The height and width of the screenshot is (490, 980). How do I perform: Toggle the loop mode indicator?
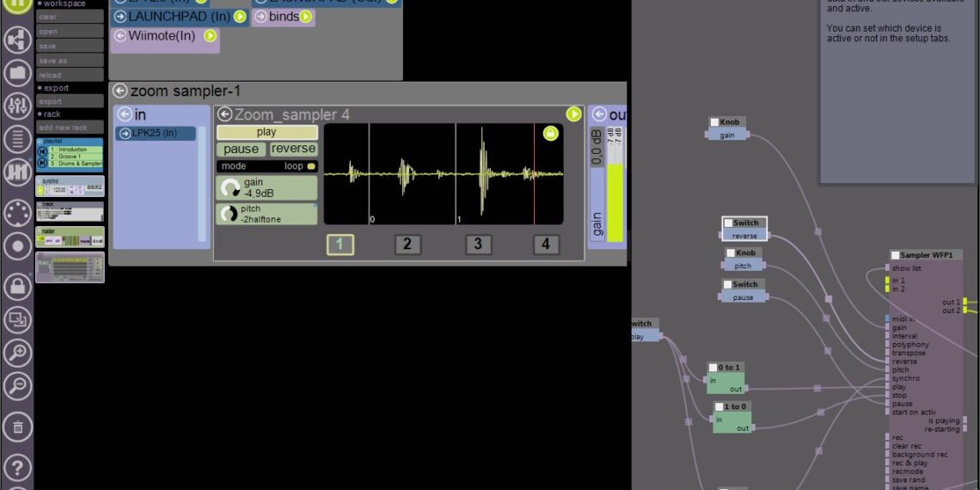(311, 166)
